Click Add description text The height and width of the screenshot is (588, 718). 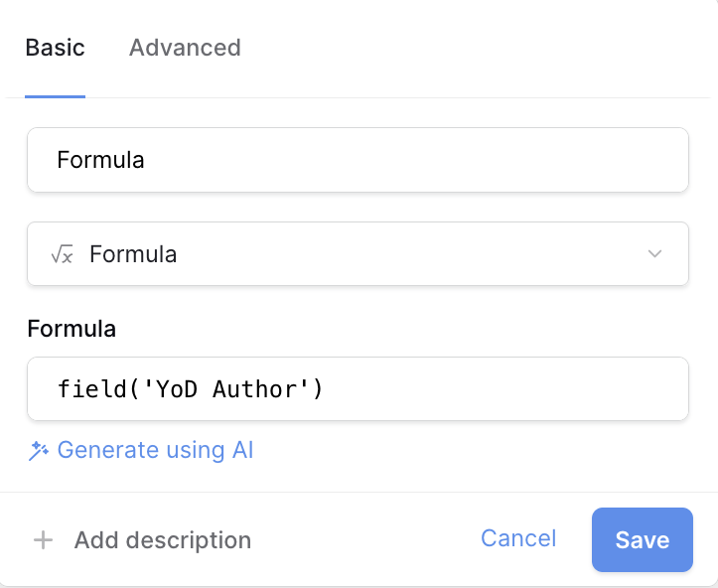pyautogui.click(x=162, y=540)
